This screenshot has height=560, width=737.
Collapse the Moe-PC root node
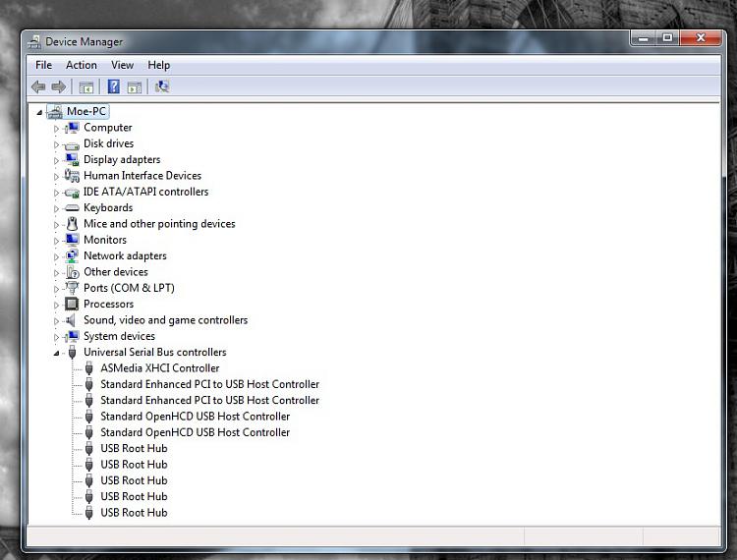(x=39, y=112)
